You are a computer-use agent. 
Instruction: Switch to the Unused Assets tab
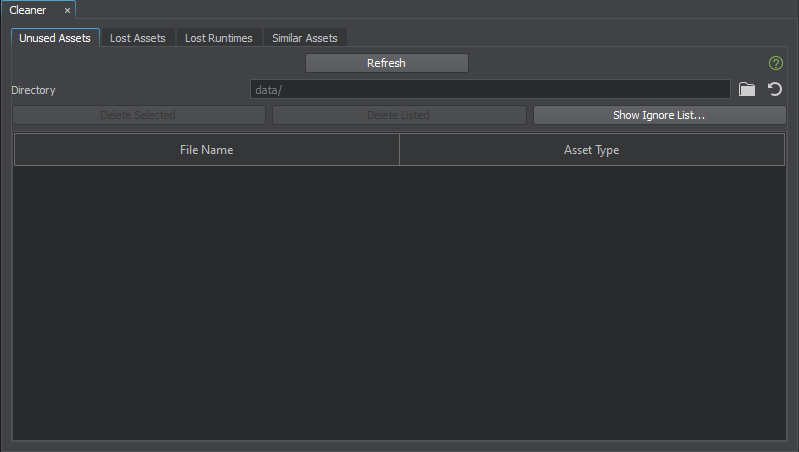pyautogui.click(x=55, y=38)
